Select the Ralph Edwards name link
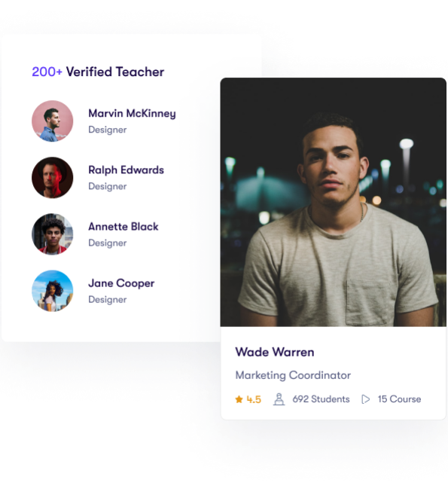 [x=126, y=170]
